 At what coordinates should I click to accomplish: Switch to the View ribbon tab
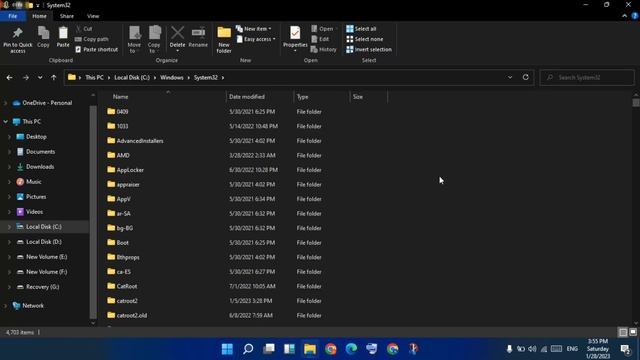[x=93, y=16]
